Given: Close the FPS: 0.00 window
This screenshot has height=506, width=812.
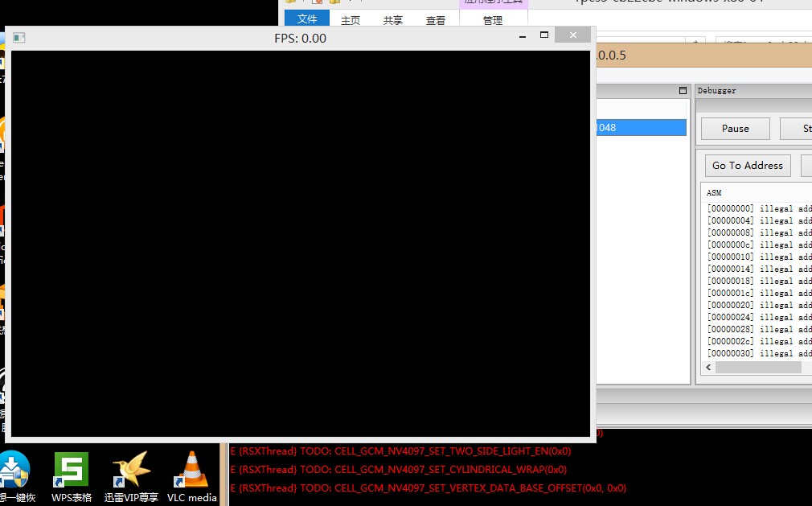Looking at the screenshot, I should [x=572, y=35].
